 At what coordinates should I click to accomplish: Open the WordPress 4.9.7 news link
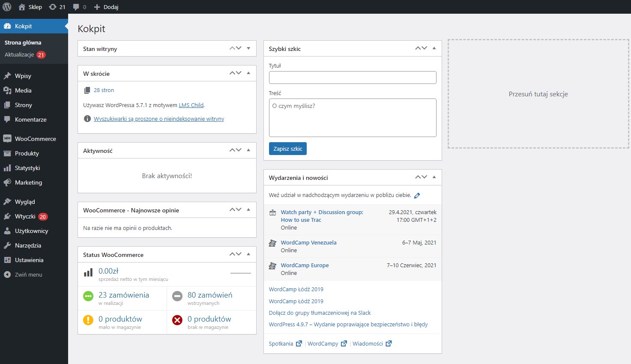click(348, 324)
